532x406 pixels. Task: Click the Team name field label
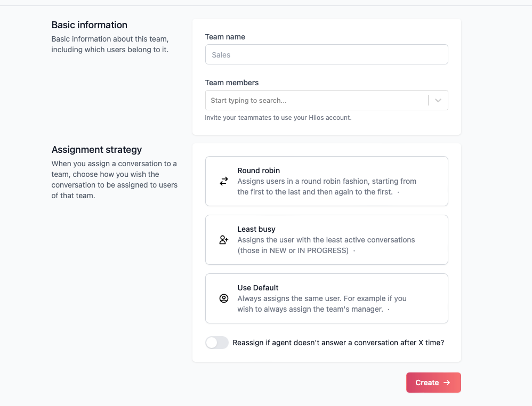[x=225, y=37]
